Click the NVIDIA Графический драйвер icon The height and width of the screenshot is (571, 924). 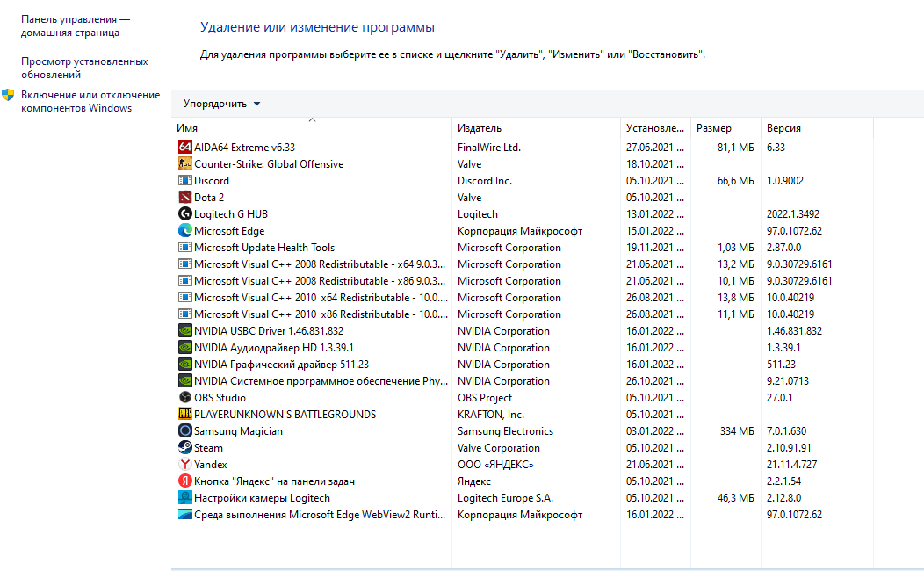click(185, 364)
